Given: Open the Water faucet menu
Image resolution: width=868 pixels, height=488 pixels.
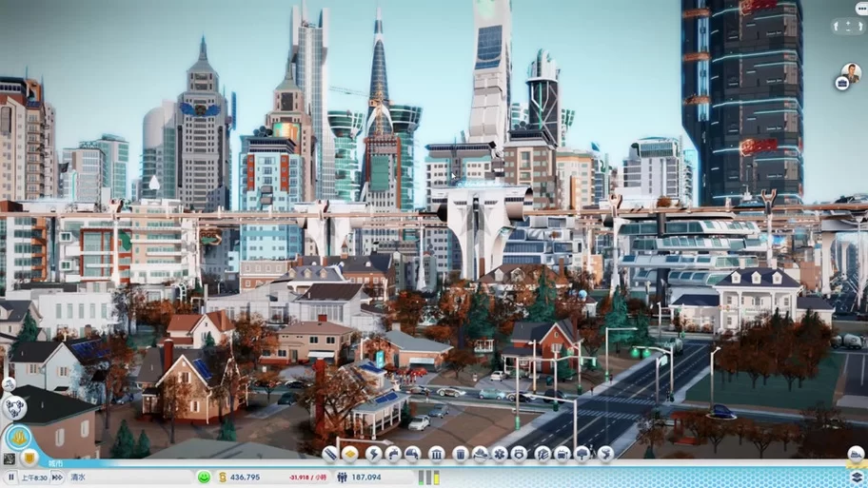Looking at the screenshot, I should pyautogui.click(x=393, y=455).
